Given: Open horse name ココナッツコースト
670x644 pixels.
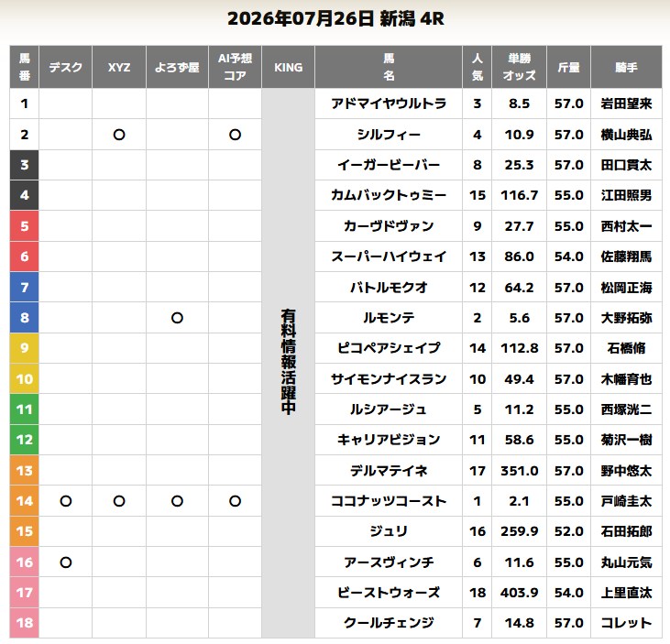Looking at the screenshot, I should [x=389, y=501].
